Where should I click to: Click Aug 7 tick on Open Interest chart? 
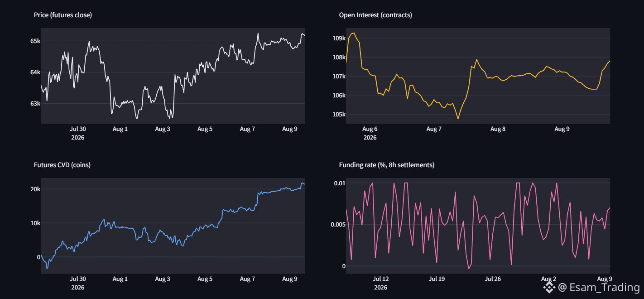(x=434, y=129)
